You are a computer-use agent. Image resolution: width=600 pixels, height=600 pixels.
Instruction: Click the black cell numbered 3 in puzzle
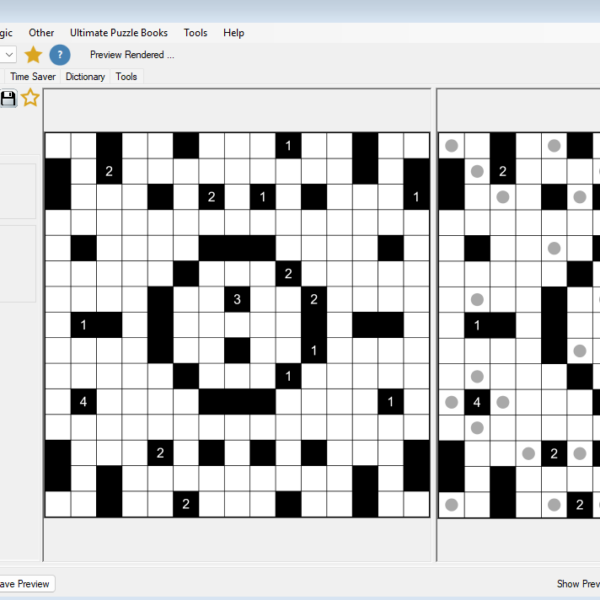[x=237, y=299]
